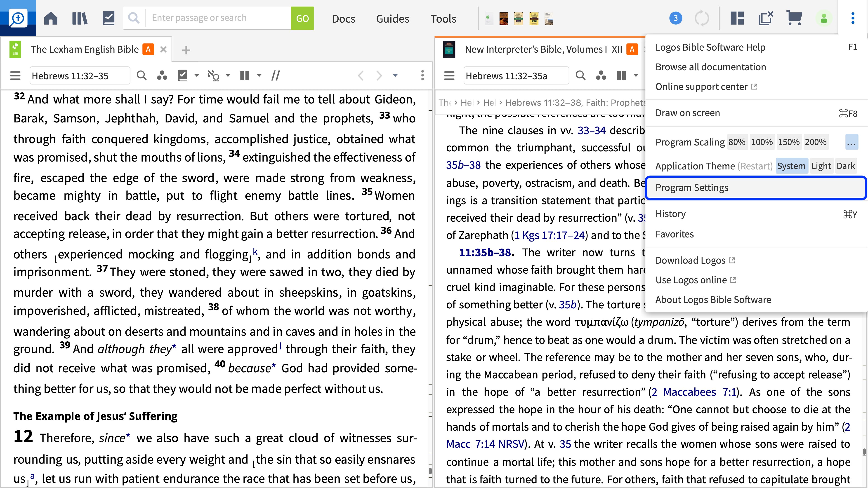
Task: Open more Program Scaling options with the ellipsis
Action: [852, 142]
